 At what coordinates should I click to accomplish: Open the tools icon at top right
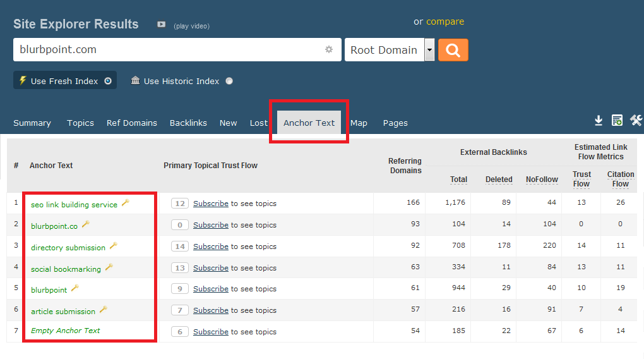[x=635, y=121]
